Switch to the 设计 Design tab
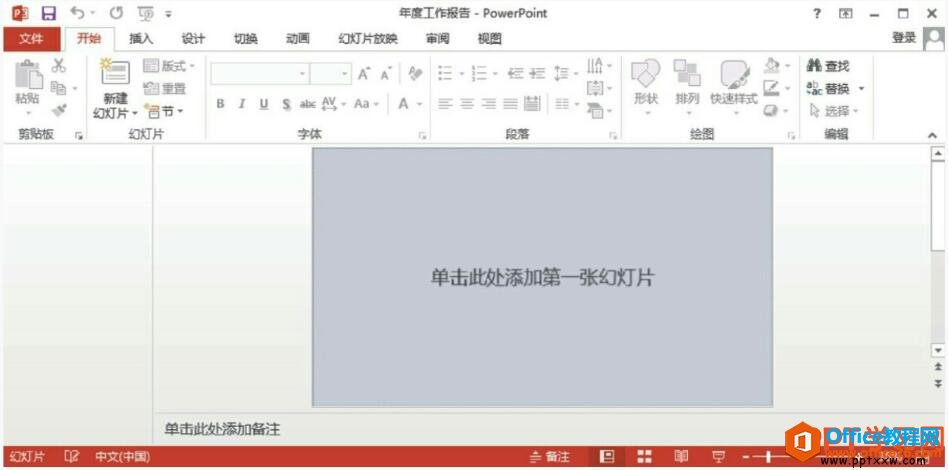This screenshot has width=948, height=470. [x=193, y=39]
